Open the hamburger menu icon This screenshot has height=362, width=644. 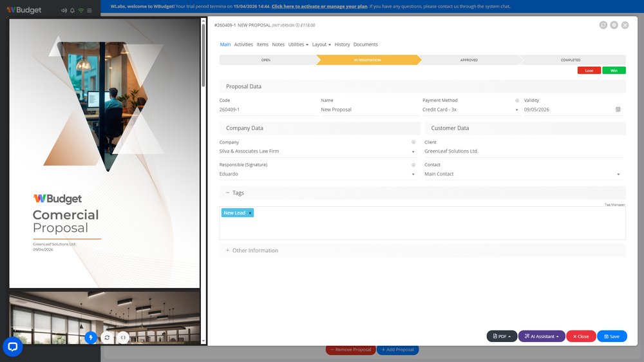coord(90,10)
